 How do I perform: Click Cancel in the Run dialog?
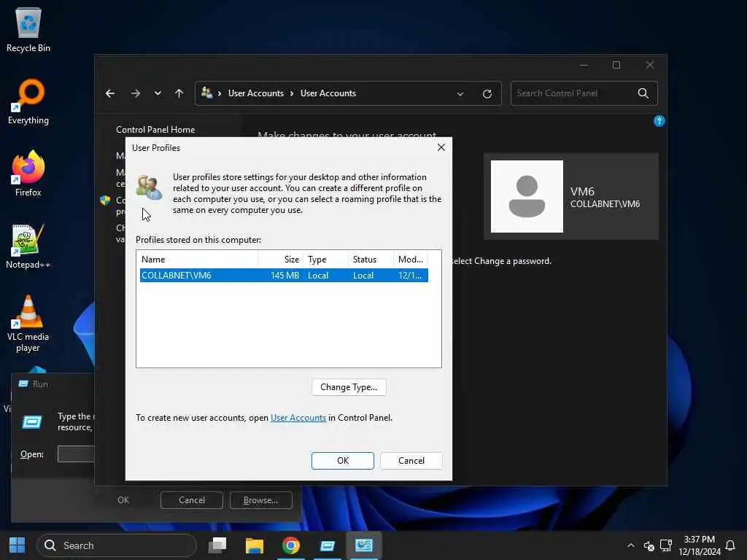coord(192,500)
